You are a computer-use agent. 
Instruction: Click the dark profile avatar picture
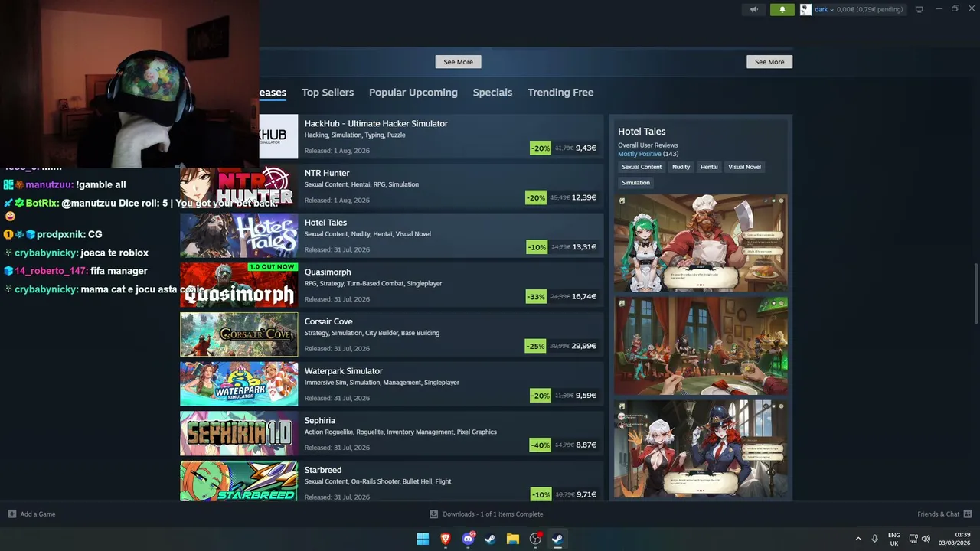tap(805, 9)
